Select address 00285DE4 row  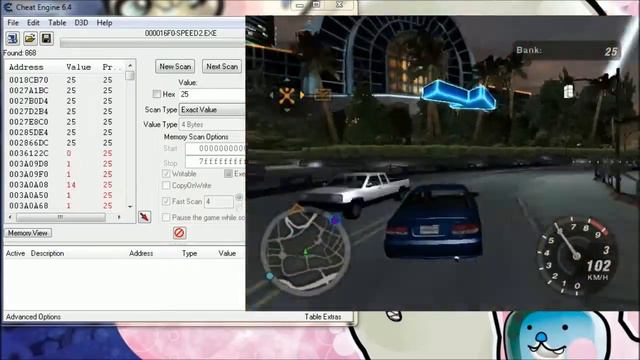[x=65, y=132]
